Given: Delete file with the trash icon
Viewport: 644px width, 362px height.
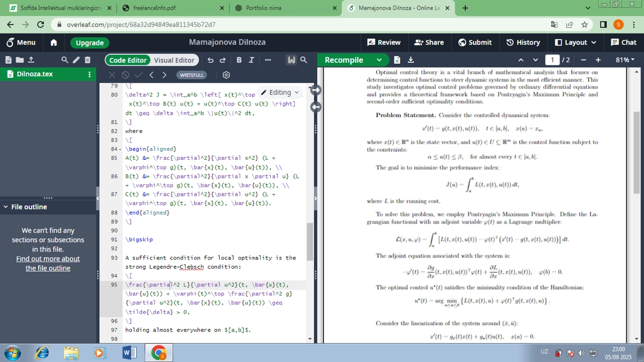Looking at the screenshot, I should [x=87, y=60].
